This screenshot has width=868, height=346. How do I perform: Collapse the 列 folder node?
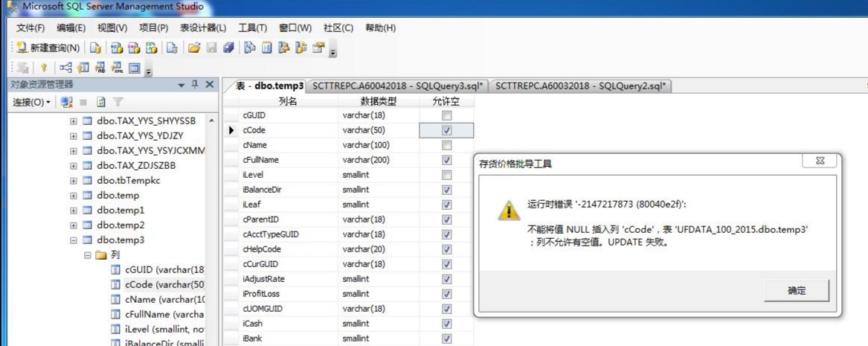pos(87,255)
